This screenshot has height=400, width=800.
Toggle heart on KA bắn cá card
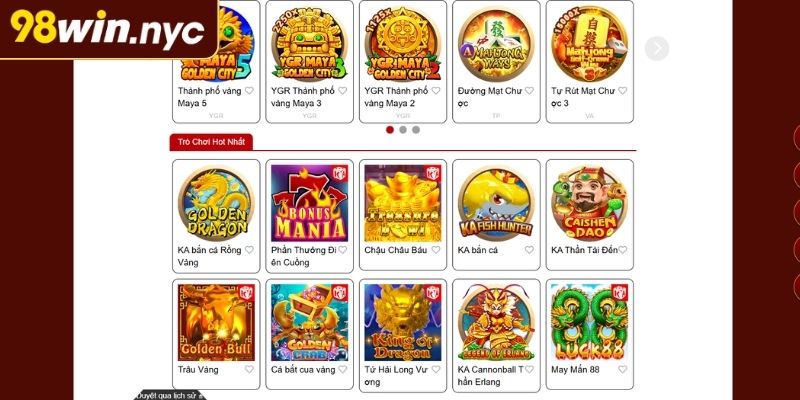(529, 250)
